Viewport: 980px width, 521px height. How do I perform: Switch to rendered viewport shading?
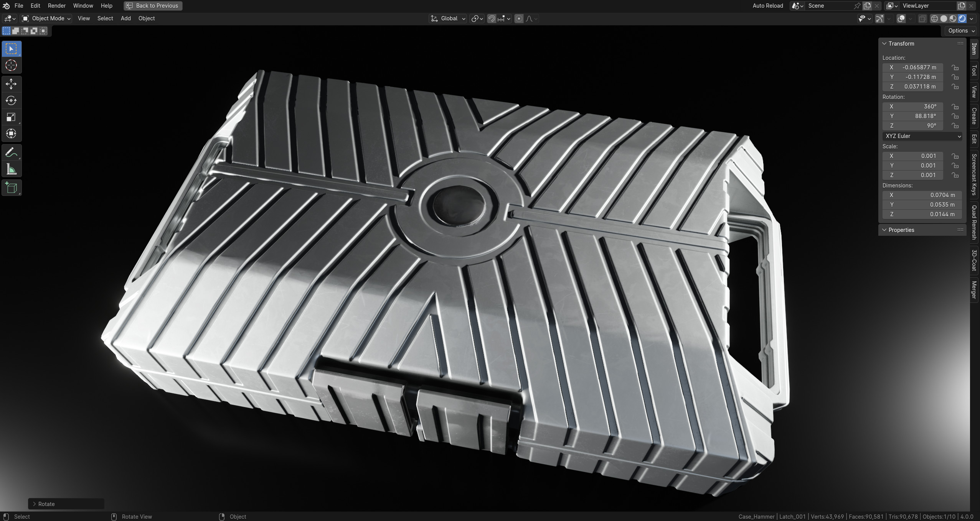coord(962,18)
